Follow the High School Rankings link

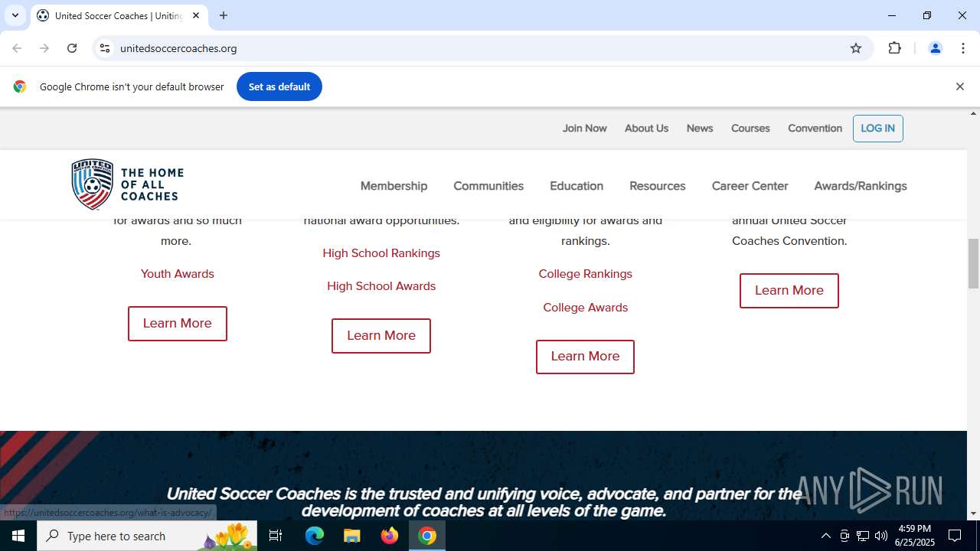click(x=381, y=253)
